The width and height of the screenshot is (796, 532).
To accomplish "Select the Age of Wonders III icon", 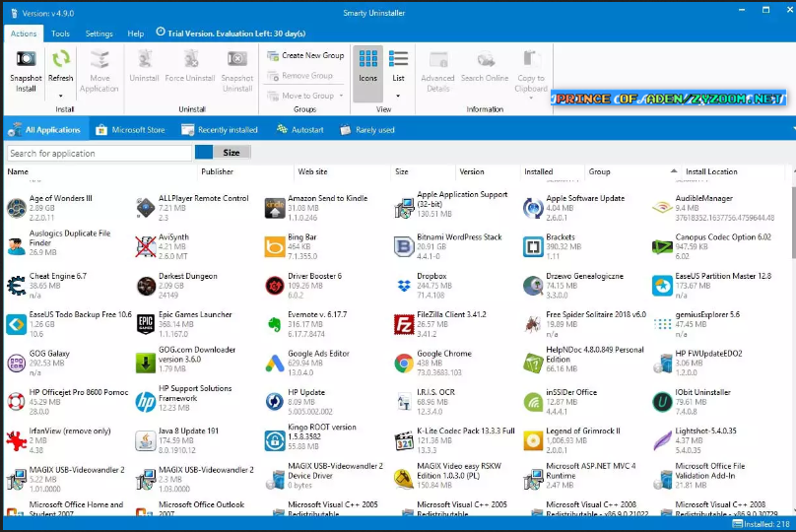I will [x=17, y=208].
